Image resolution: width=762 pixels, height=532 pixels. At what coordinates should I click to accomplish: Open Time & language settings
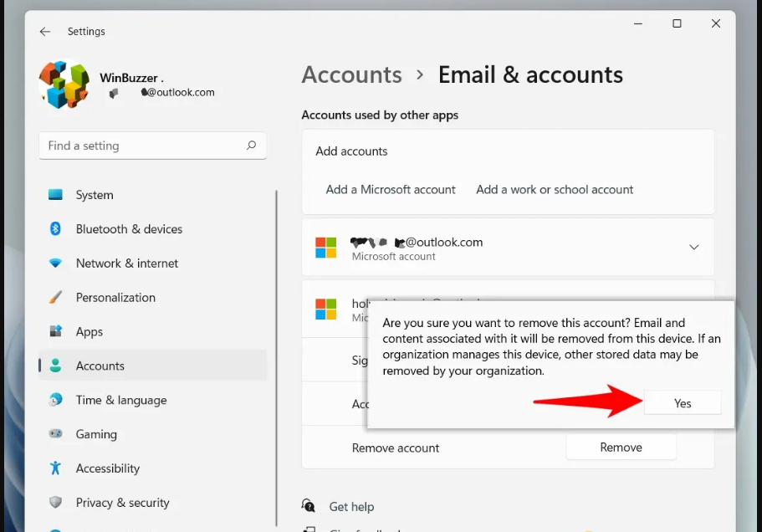coord(152,400)
